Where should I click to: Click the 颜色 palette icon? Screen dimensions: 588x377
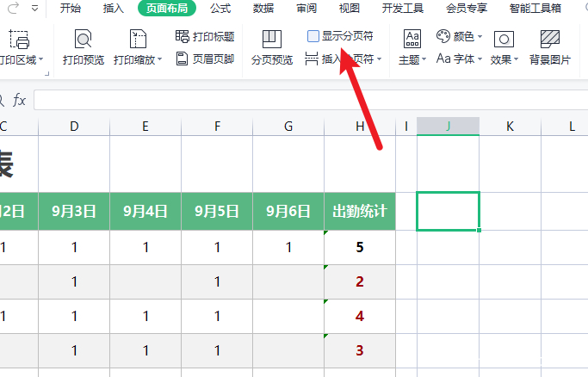[443, 36]
